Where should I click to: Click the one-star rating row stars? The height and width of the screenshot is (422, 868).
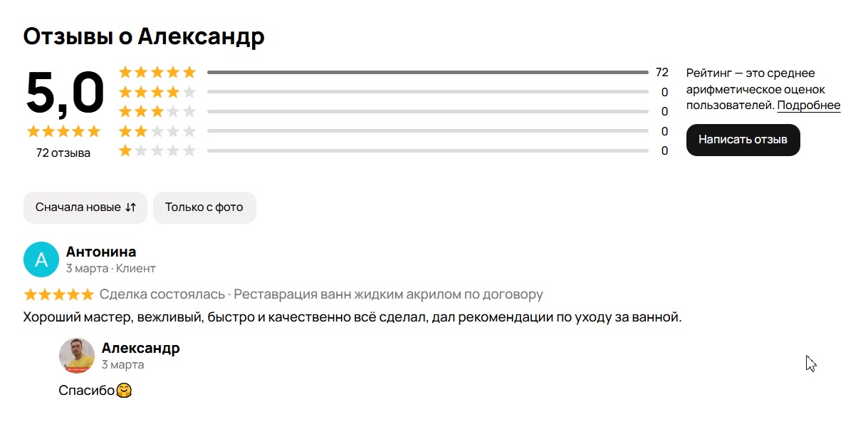pos(157,150)
